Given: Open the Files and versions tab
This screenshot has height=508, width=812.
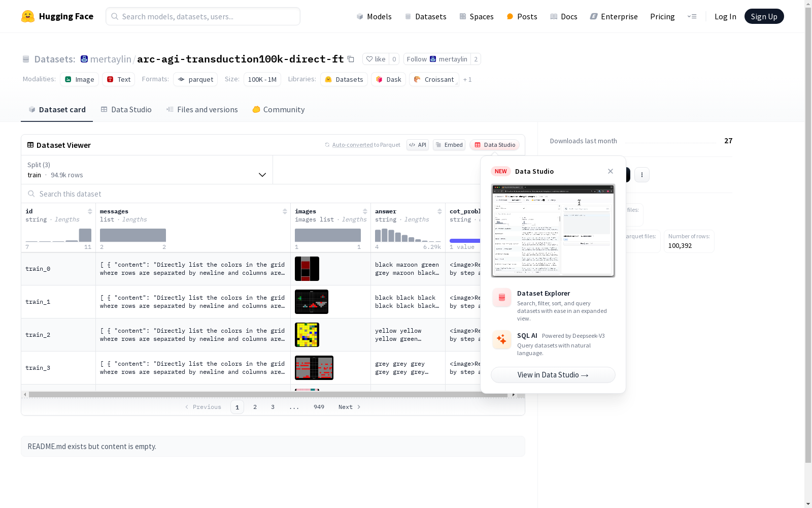Looking at the screenshot, I should click(202, 110).
